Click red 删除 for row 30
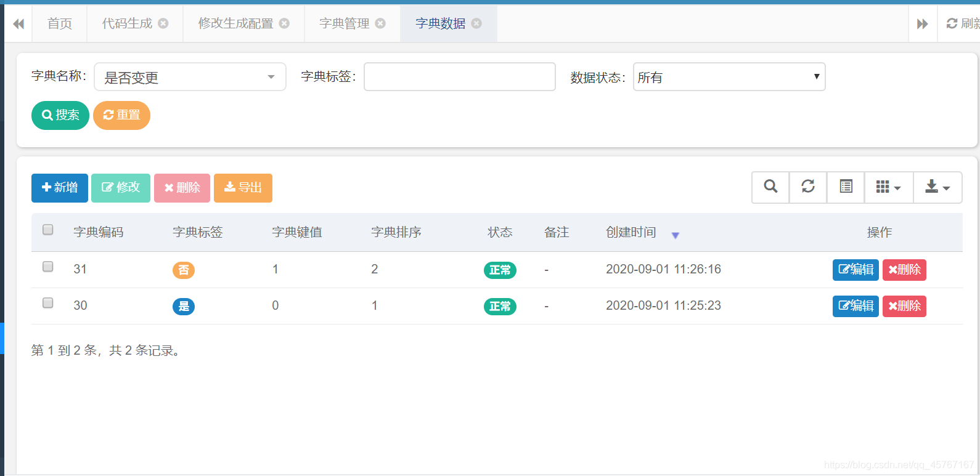 pyautogui.click(x=904, y=306)
